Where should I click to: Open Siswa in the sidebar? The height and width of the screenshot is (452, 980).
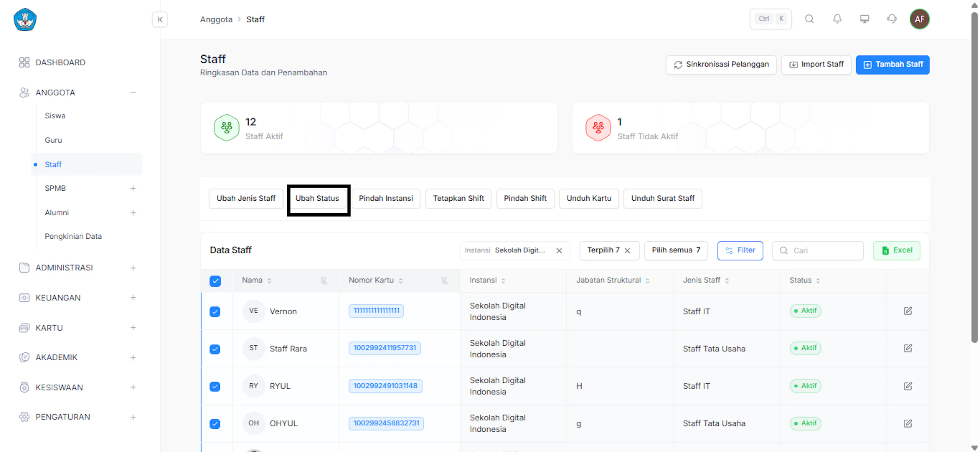tap(55, 116)
